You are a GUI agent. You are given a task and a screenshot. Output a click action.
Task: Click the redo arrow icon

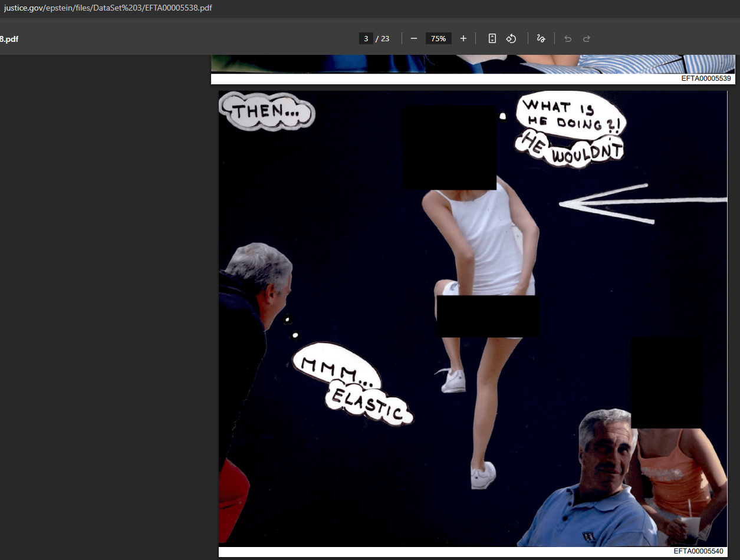pyautogui.click(x=587, y=38)
